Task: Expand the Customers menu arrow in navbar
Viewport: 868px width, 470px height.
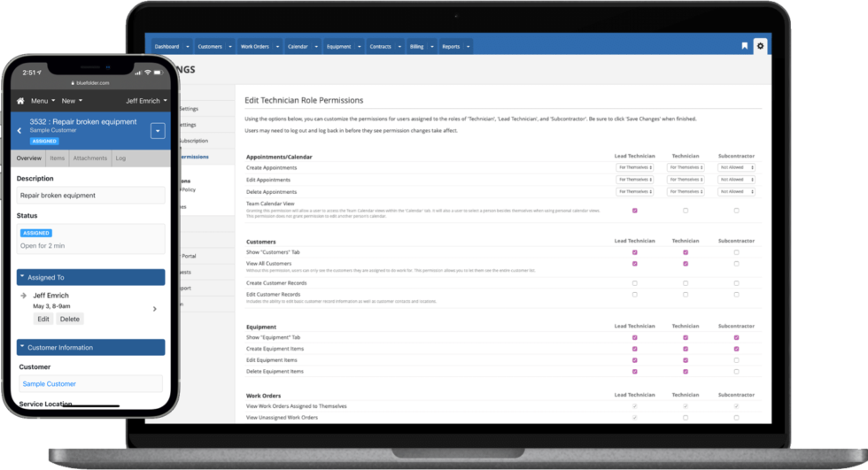Action: click(x=230, y=46)
